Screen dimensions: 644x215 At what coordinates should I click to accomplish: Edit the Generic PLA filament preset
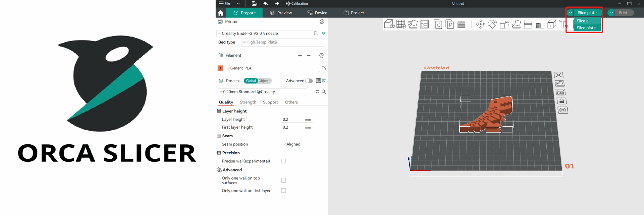click(324, 68)
